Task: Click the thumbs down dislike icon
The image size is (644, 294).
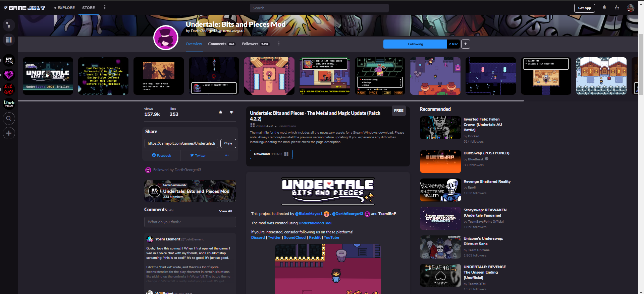Action: pyautogui.click(x=231, y=112)
